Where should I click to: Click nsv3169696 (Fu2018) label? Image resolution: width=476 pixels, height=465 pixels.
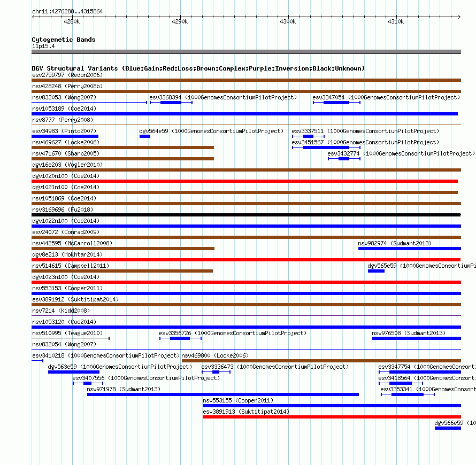coord(63,210)
